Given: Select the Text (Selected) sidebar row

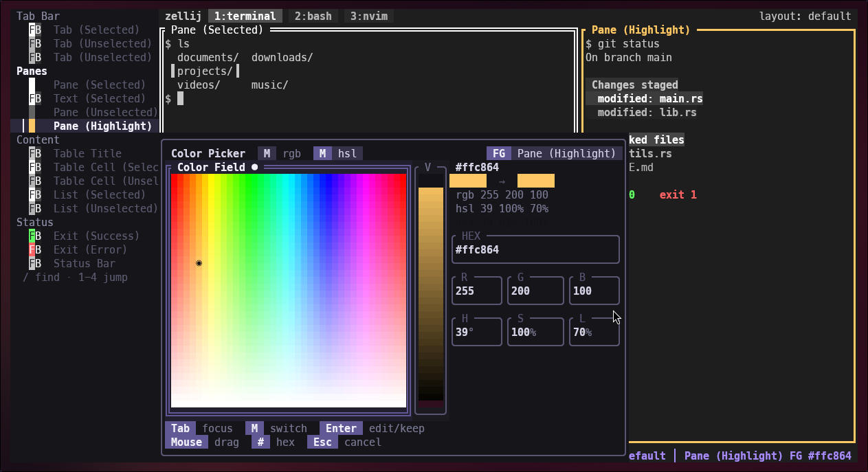Looking at the screenshot, I should [85, 98].
